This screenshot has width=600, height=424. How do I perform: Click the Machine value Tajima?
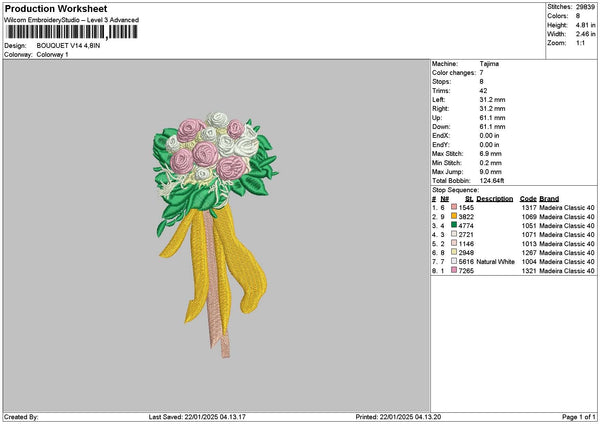coord(490,63)
